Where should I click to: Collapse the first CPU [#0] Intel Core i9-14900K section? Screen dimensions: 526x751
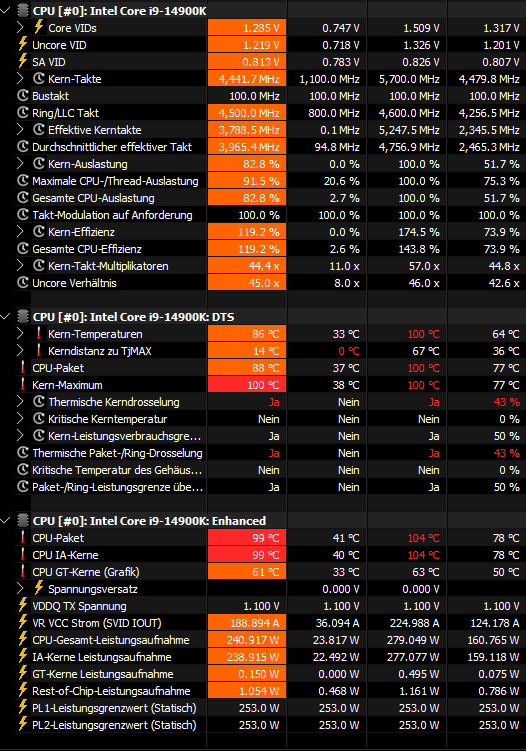click(5, 10)
